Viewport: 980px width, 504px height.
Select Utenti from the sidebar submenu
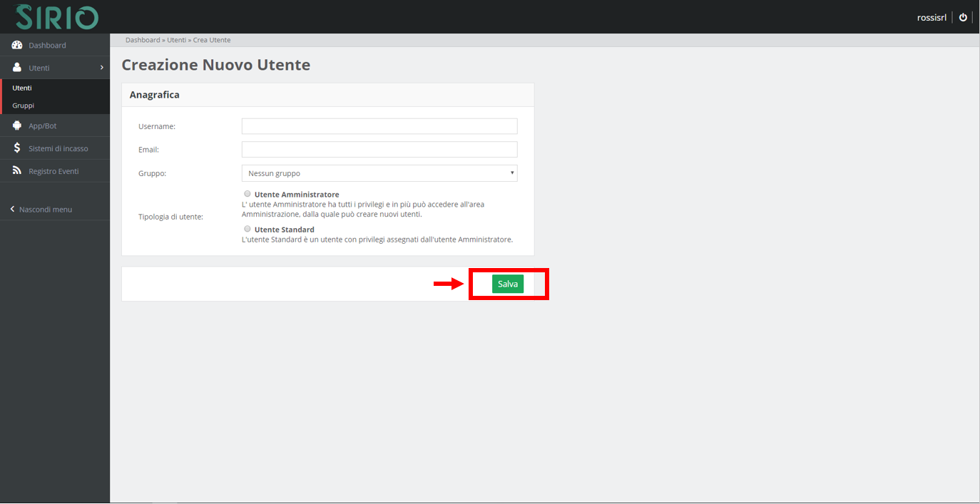pos(21,88)
